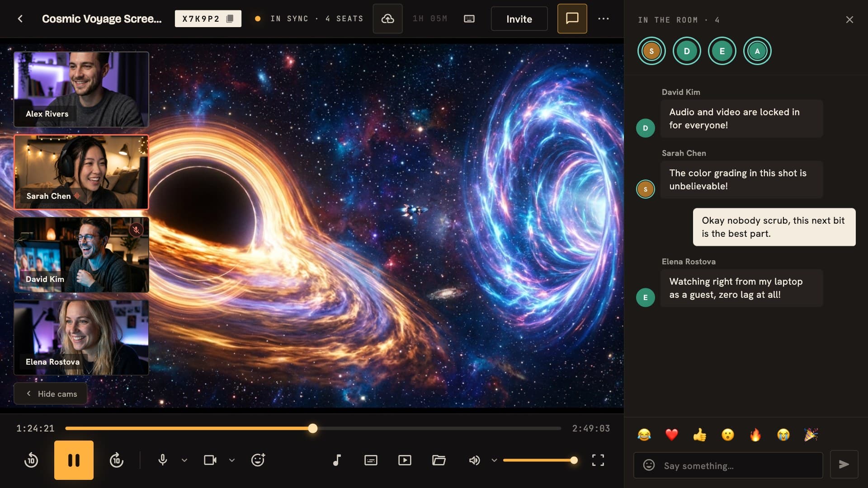Image resolution: width=868 pixels, height=488 pixels.
Task: Hide cams panel
Action: pos(51,394)
